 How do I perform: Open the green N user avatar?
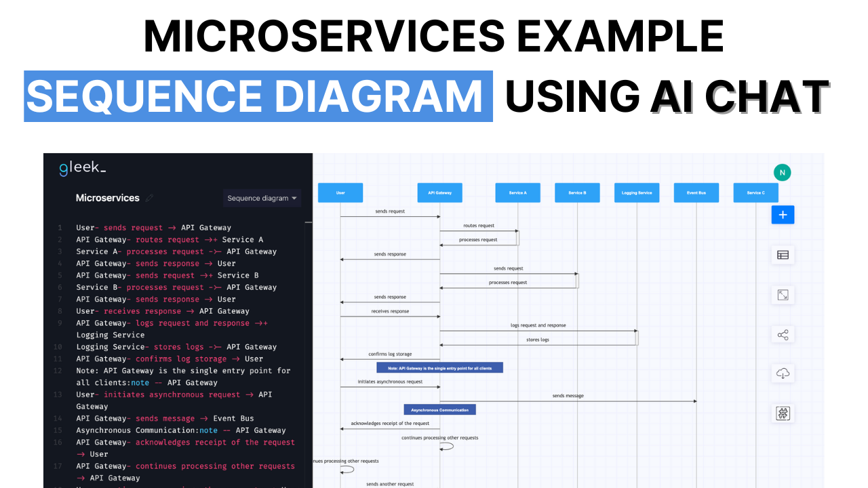pyautogui.click(x=782, y=172)
